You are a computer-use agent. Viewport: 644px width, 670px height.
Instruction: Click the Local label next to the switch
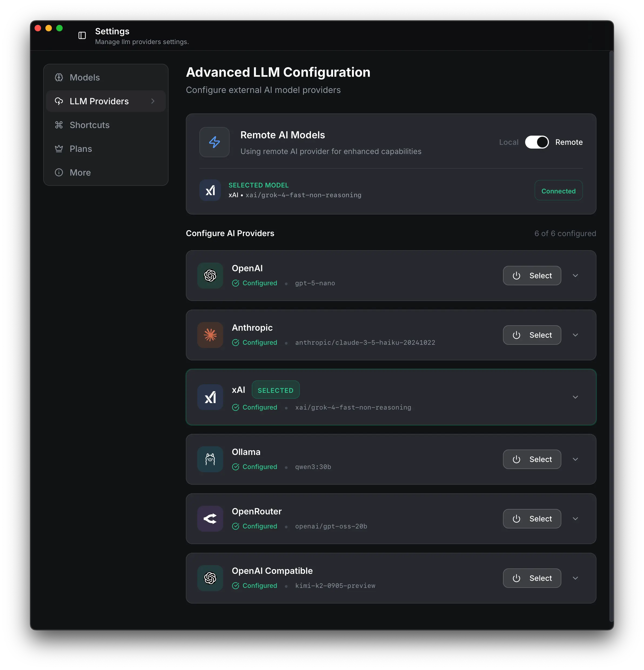[509, 142]
